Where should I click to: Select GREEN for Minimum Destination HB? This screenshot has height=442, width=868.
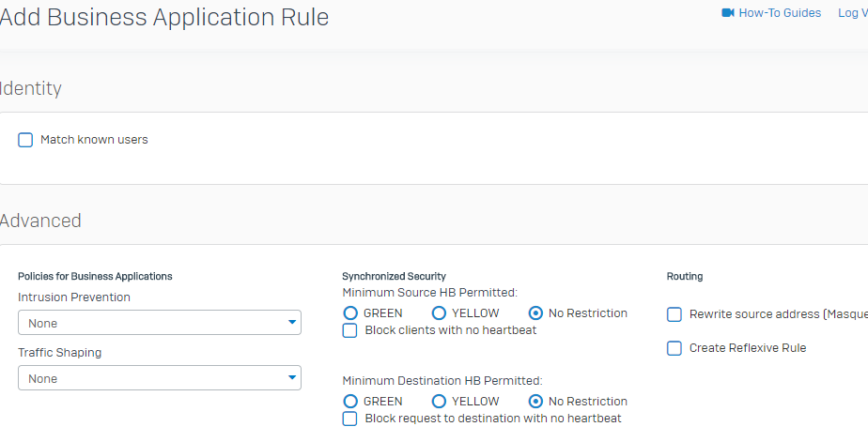[x=350, y=401]
